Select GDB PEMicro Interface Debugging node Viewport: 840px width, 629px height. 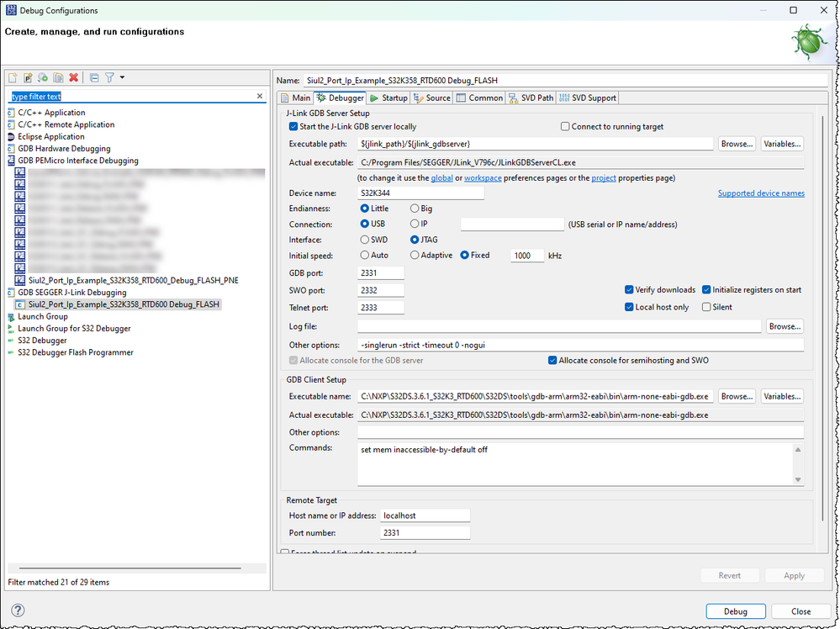coord(77,161)
